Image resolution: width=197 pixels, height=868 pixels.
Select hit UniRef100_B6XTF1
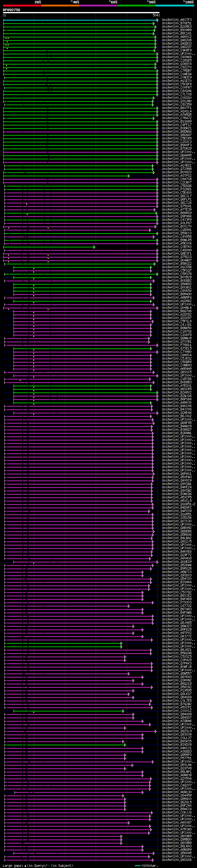click(x=176, y=108)
